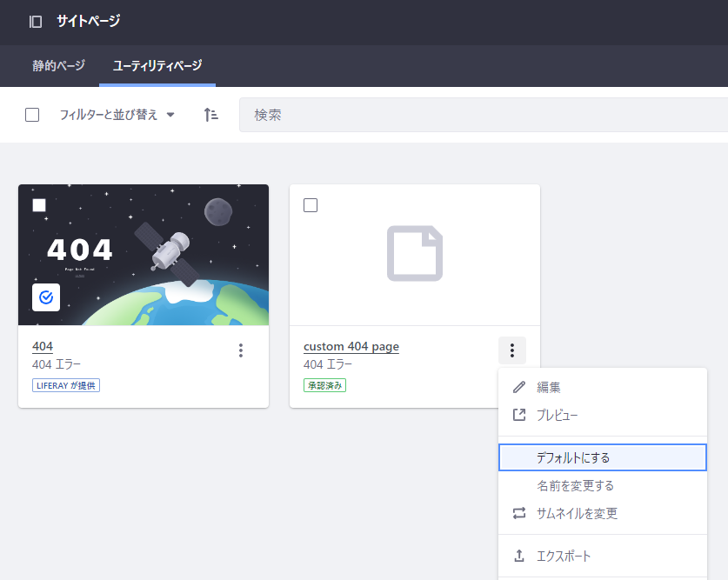The width and height of the screenshot is (728, 580).
Task: Open the custom 404 page link
Action: 351,346
